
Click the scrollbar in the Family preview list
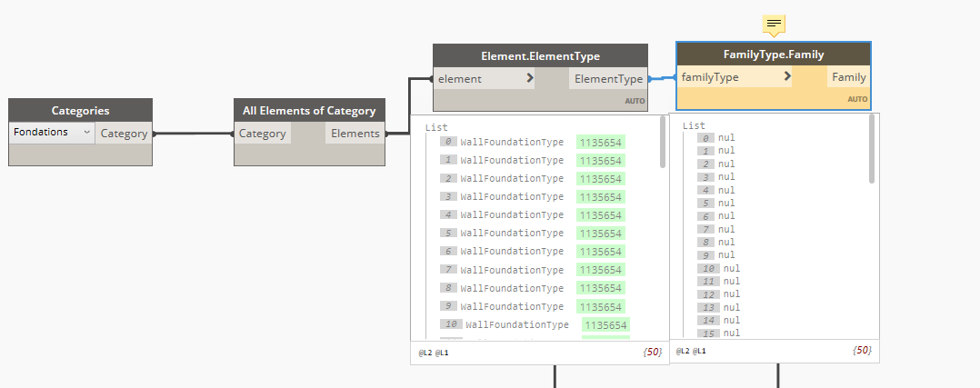pos(872,150)
